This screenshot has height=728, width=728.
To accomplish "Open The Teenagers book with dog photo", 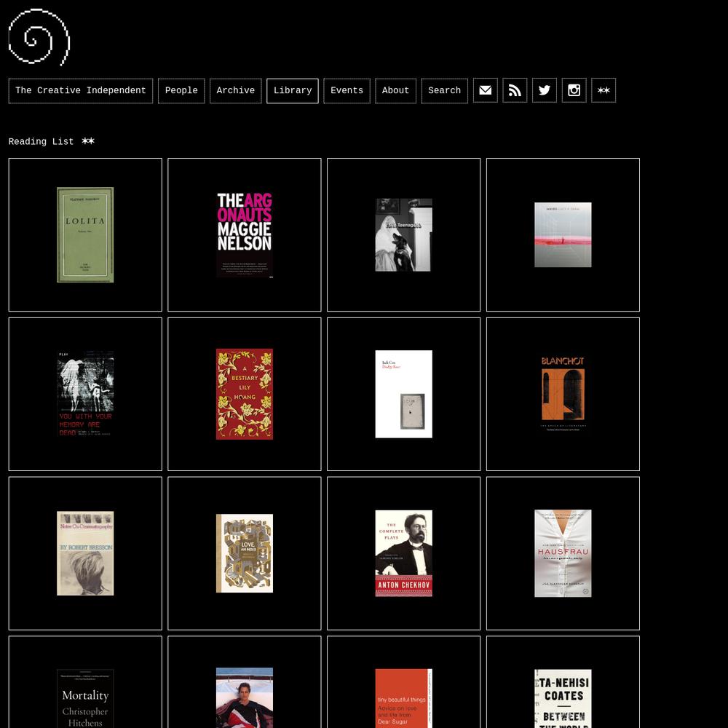I will point(404,235).
